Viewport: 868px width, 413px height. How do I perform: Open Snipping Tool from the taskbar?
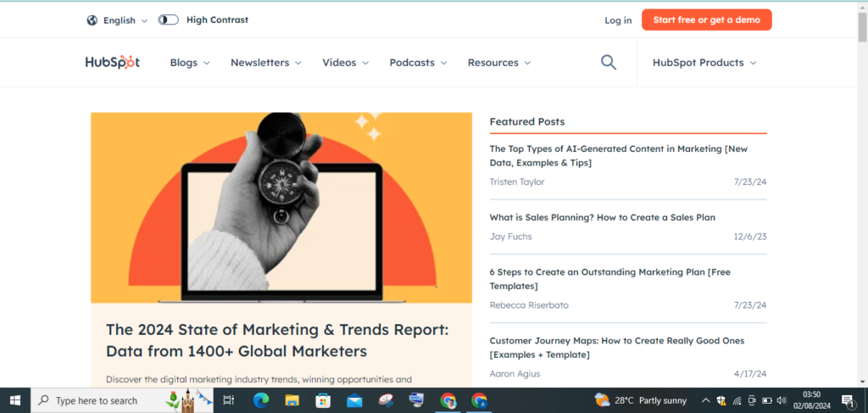click(x=386, y=400)
